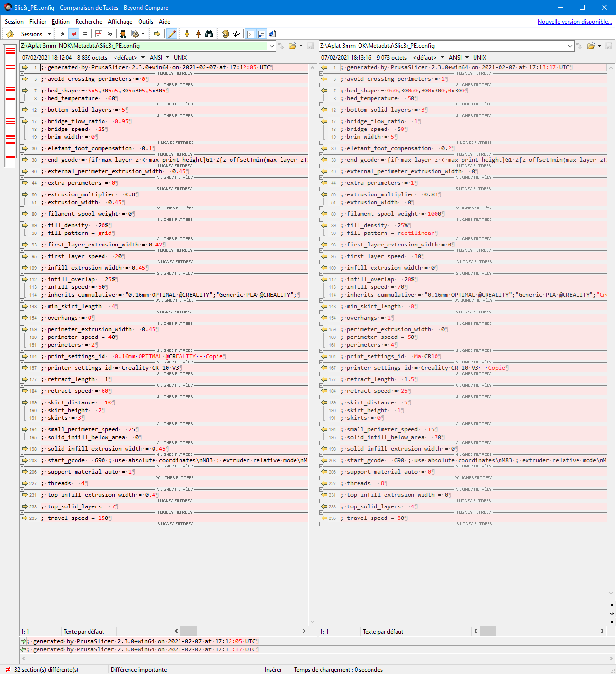Browse for left file folder icon
The height and width of the screenshot is (674, 616).
click(x=292, y=46)
